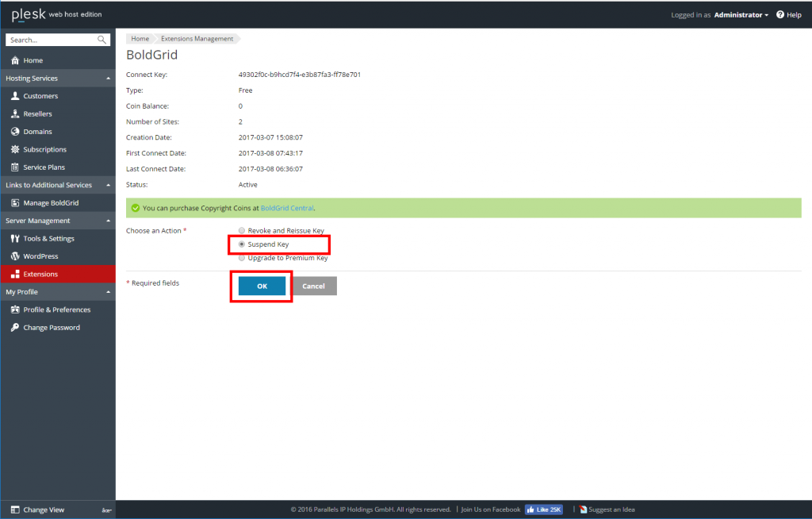
Task: Open WordPress from the sidebar
Action: pyautogui.click(x=58, y=256)
